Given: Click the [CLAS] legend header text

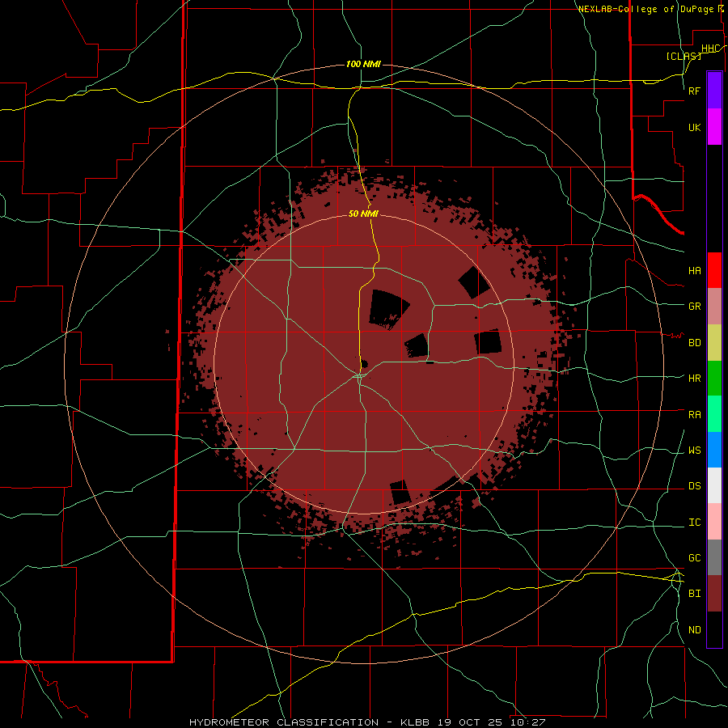Looking at the screenshot, I should (684, 56).
